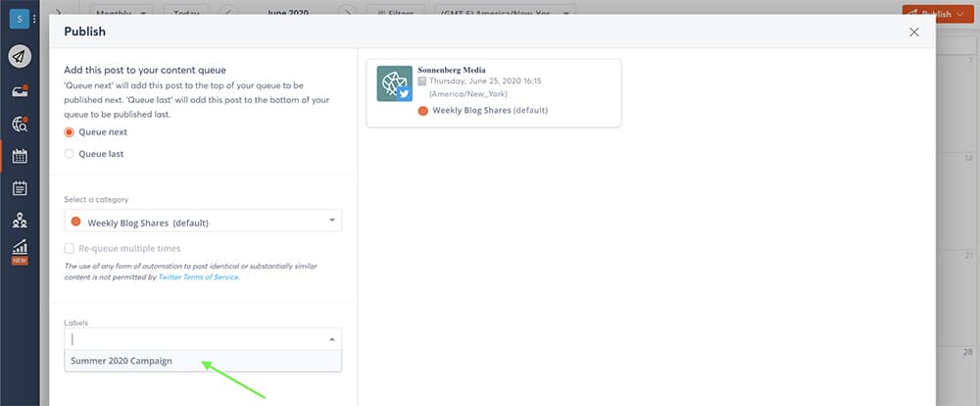
Task: Click the (America/New_York) timezone text
Action: click(468, 94)
